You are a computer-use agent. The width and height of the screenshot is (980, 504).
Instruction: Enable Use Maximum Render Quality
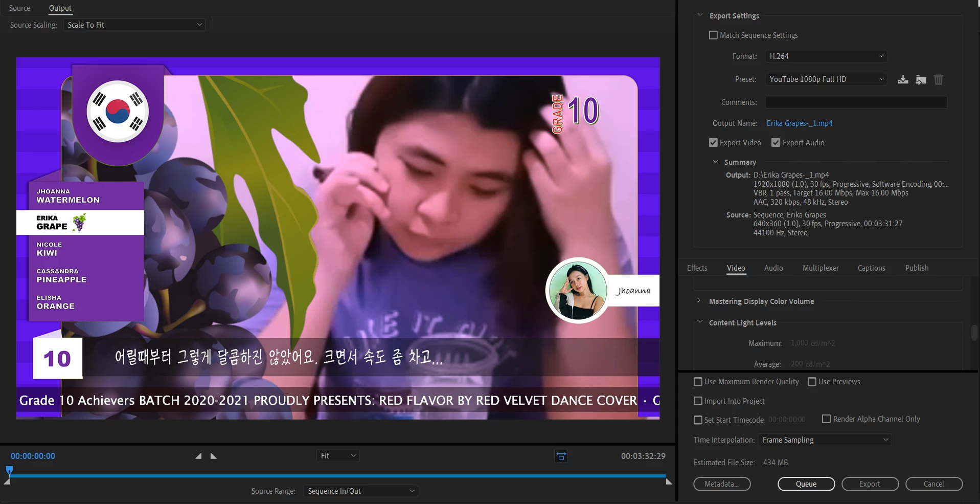click(698, 382)
